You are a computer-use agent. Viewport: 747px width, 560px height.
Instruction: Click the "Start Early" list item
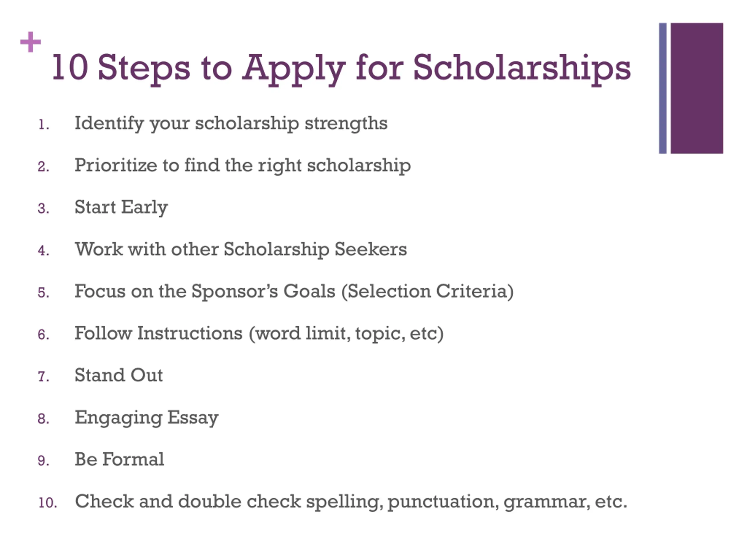coord(121,207)
